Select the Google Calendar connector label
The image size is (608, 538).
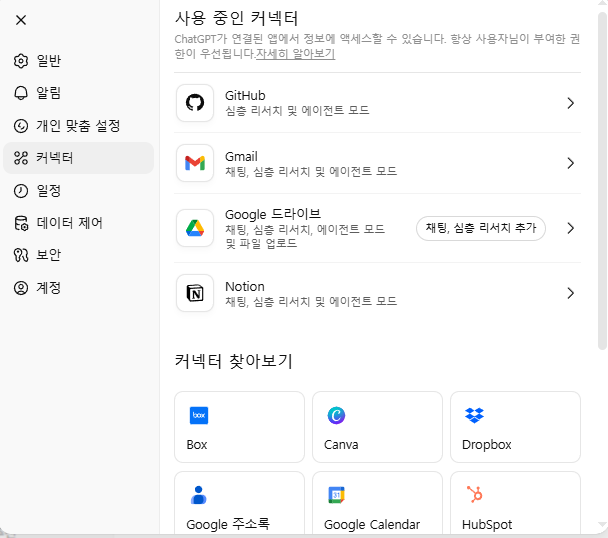point(372,524)
